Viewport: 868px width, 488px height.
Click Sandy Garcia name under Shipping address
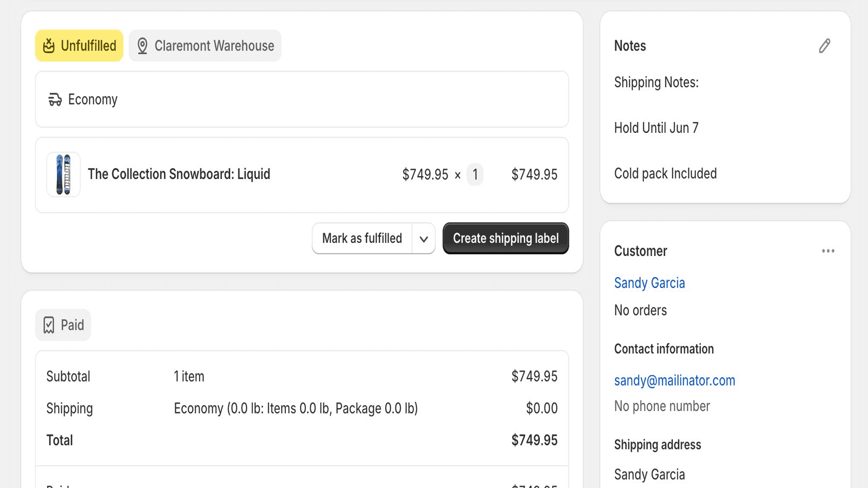pos(649,474)
